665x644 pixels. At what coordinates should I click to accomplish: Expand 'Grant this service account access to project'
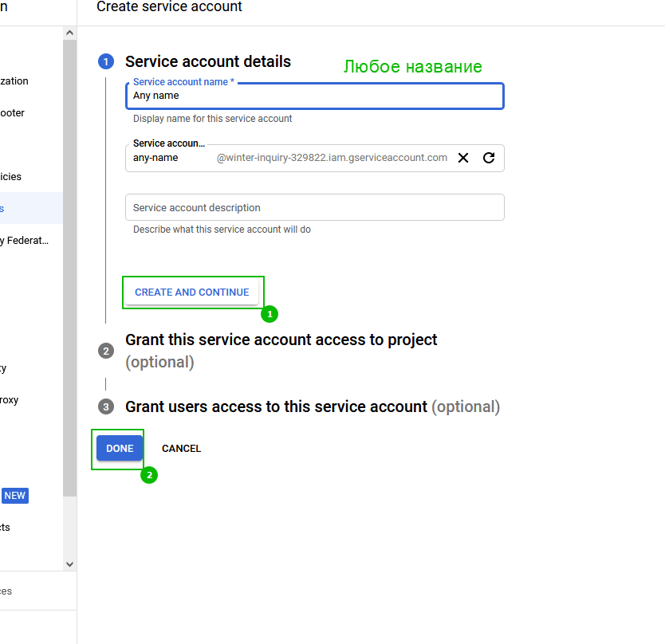[281, 340]
